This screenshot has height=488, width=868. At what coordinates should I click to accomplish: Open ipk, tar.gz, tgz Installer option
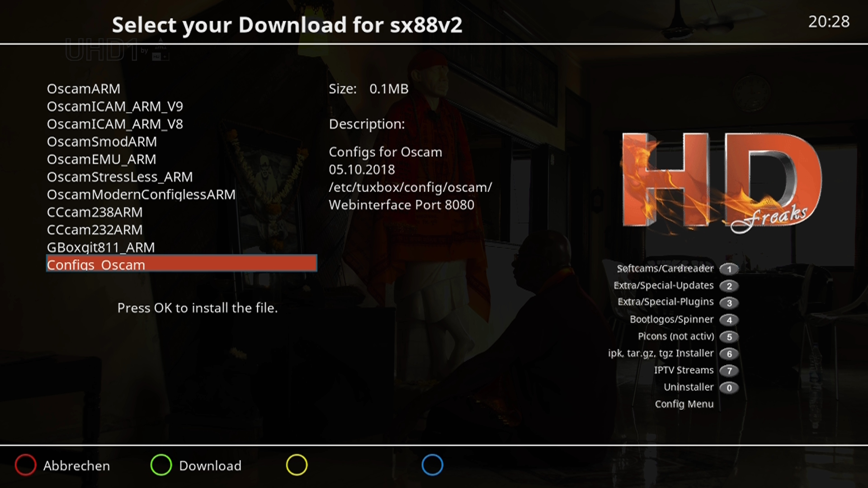(660, 353)
